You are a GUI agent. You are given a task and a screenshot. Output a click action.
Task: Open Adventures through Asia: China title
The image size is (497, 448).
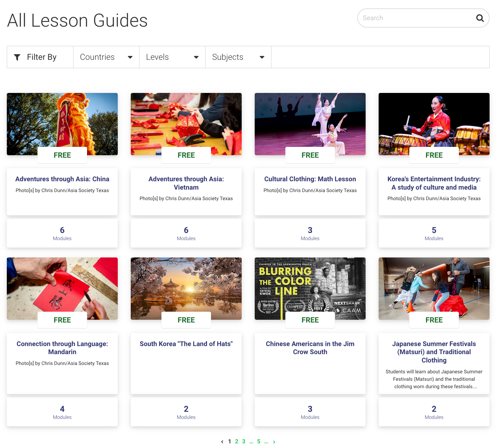pyautogui.click(x=62, y=179)
